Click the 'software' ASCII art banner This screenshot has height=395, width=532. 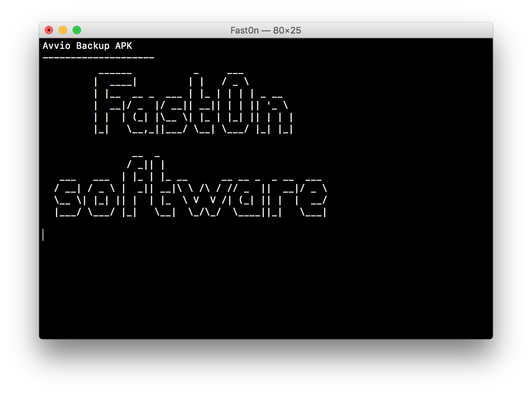tap(191, 186)
